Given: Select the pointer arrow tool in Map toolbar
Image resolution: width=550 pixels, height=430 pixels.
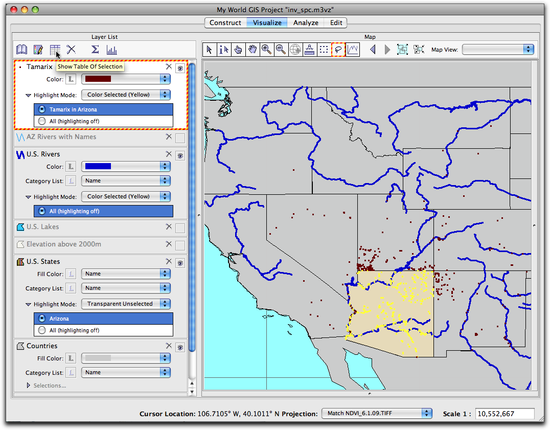Looking at the screenshot, I should coord(209,49).
